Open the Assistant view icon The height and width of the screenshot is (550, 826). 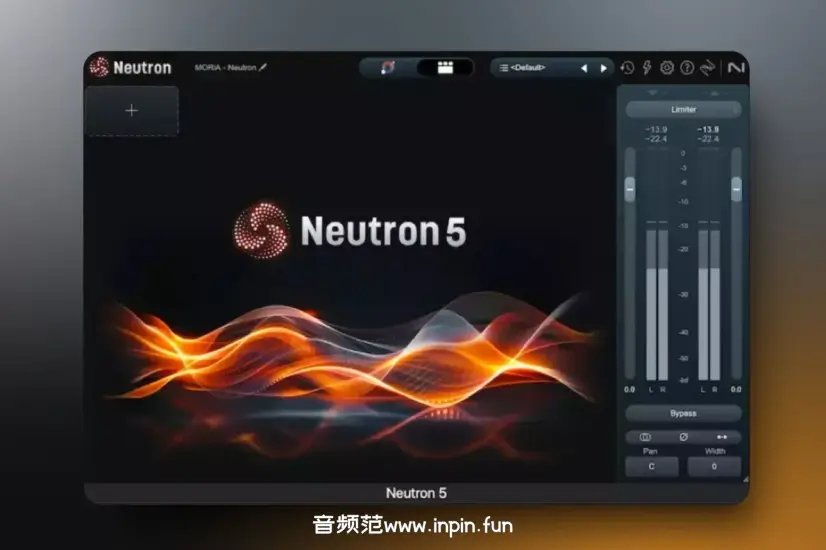click(388, 68)
